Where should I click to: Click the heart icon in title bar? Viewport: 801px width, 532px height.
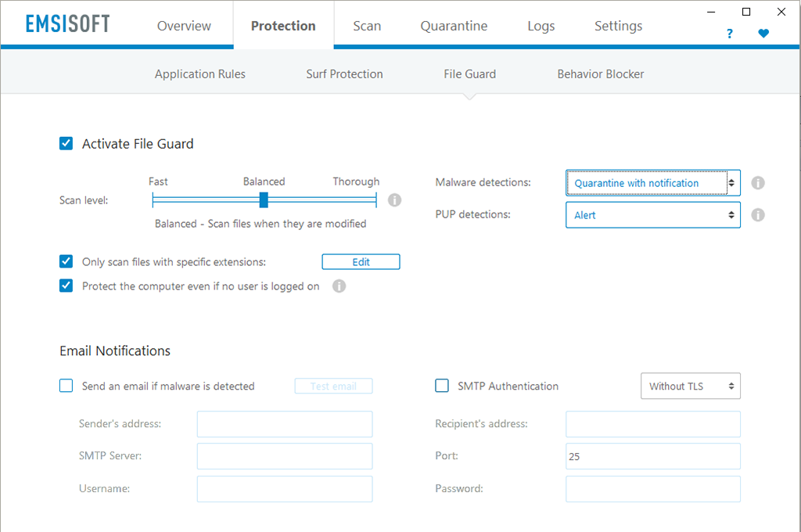click(763, 34)
